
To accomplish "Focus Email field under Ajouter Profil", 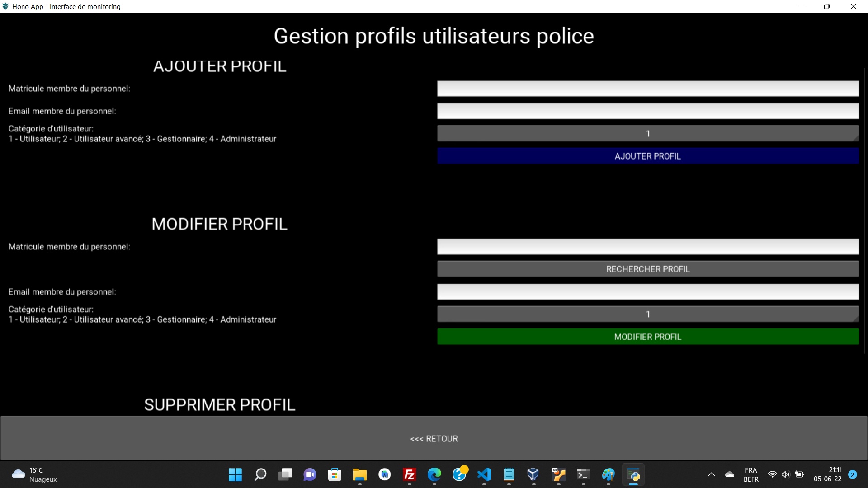I will point(647,111).
